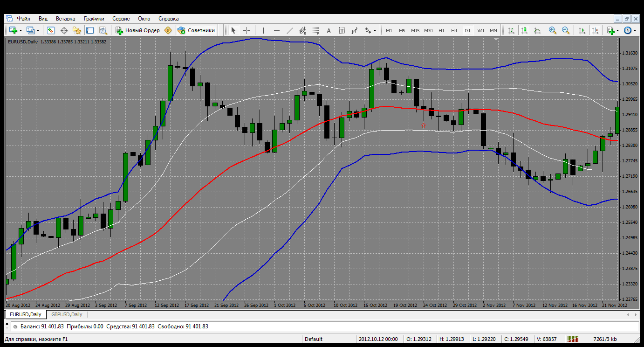Toggle the Советники auto-trading button
The height and width of the screenshot is (347, 644).
[x=197, y=30]
